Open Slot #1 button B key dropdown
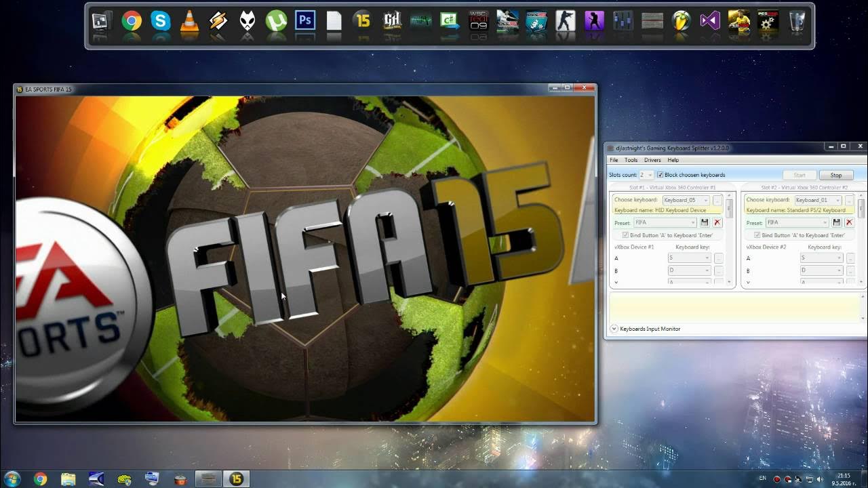The image size is (868, 488). point(688,270)
